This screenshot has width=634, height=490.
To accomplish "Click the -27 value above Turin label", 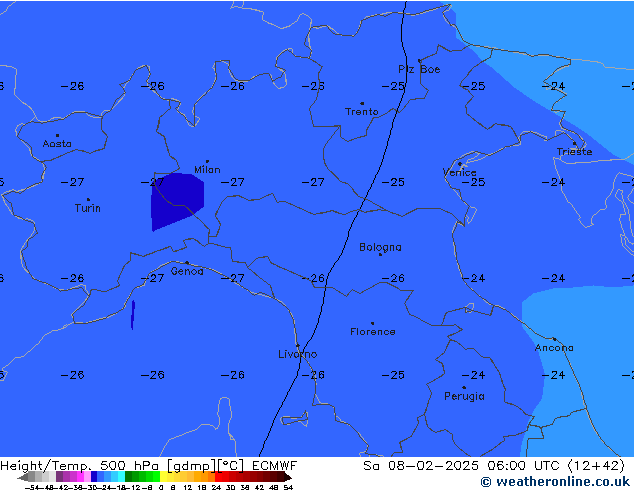I will click(72, 182).
